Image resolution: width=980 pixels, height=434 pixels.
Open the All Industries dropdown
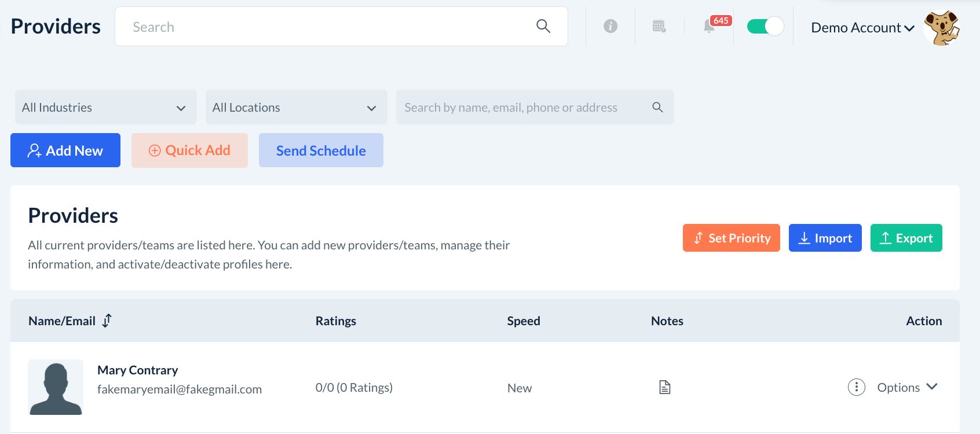[106, 107]
